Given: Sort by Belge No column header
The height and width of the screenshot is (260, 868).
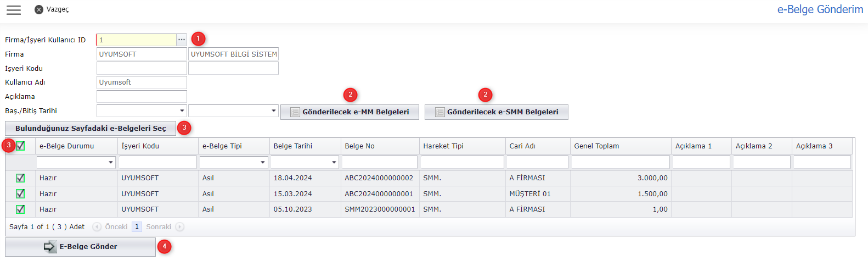Looking at the screenshot, I should pyautogui.click(x=359, y=146).
